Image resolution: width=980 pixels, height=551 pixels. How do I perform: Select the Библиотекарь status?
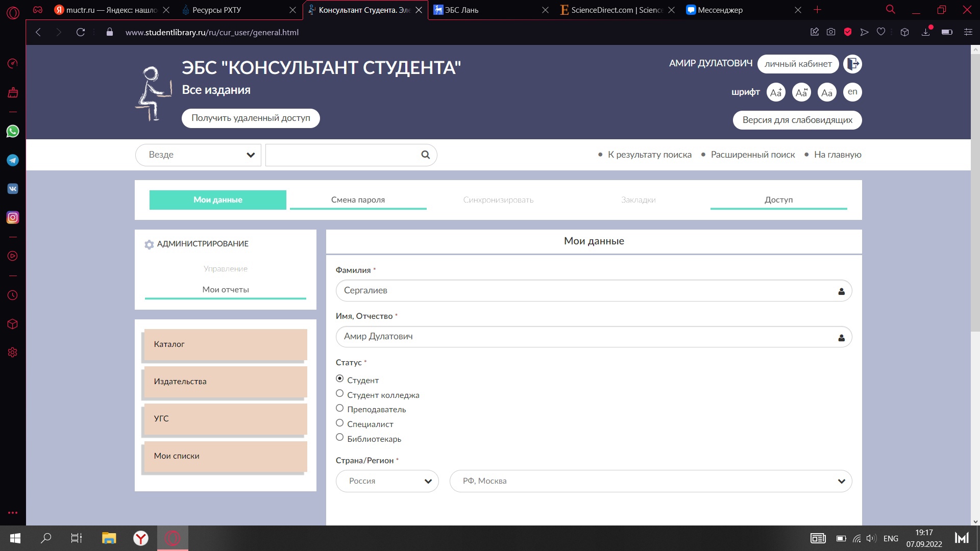coord(339,437)
